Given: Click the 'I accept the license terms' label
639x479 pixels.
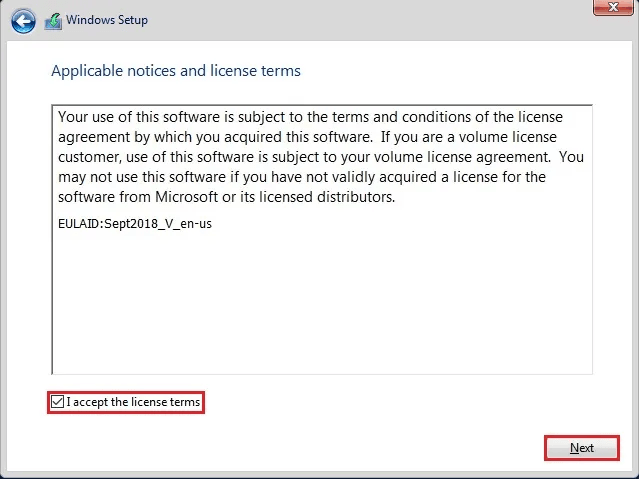Looking at the screenshot, I should (x=134, y=402).
